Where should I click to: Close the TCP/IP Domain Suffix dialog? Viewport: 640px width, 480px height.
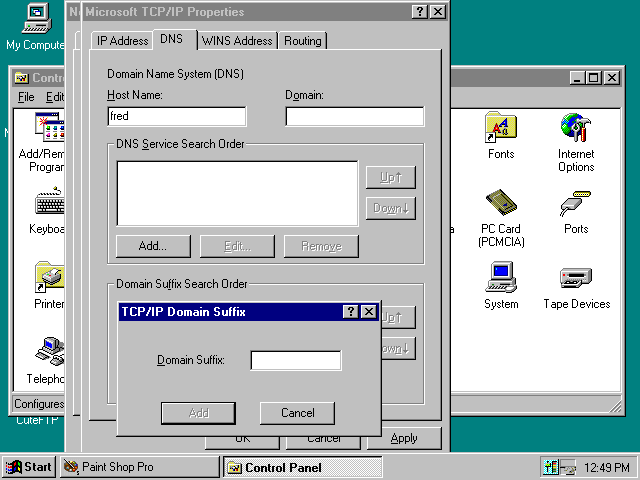click(x=369, y=312)
